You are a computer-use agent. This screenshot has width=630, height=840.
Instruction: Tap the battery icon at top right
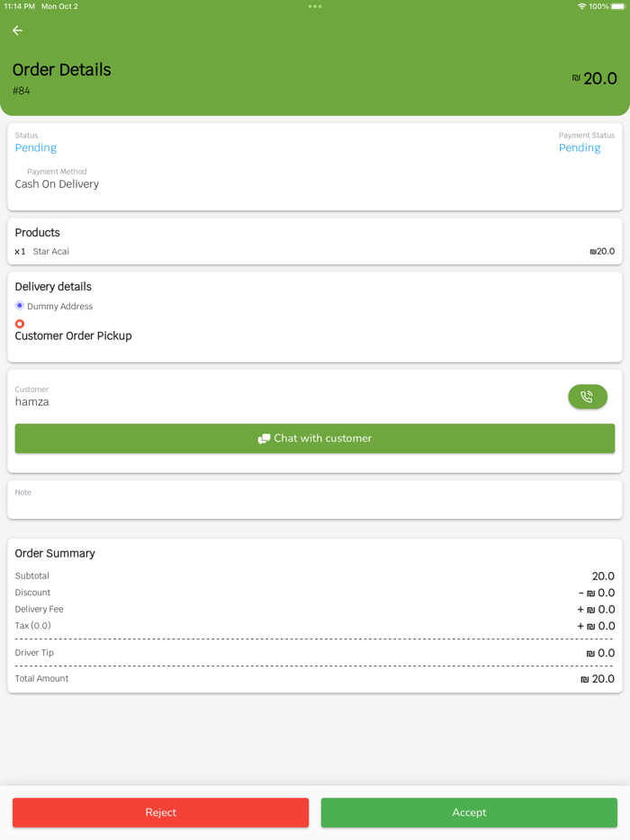click(616, 6)
